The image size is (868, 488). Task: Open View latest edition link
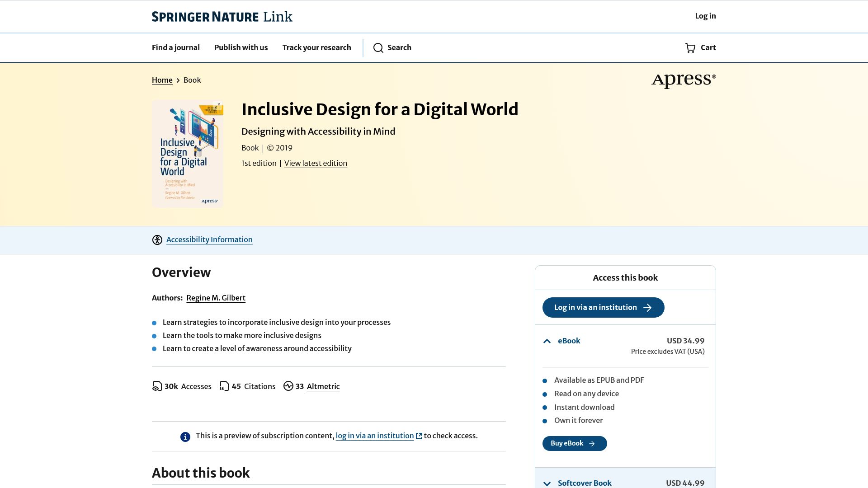tap(316, 163)
